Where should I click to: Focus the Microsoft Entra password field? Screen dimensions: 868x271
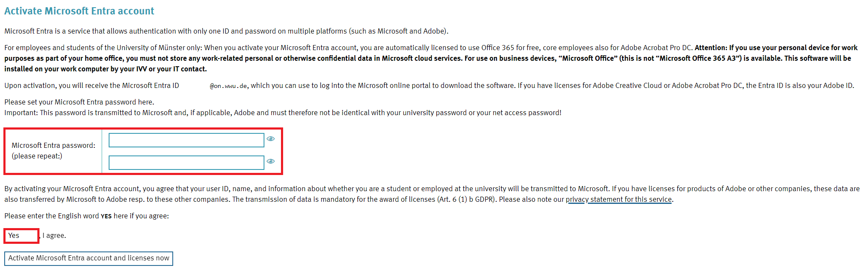[186, 140]
